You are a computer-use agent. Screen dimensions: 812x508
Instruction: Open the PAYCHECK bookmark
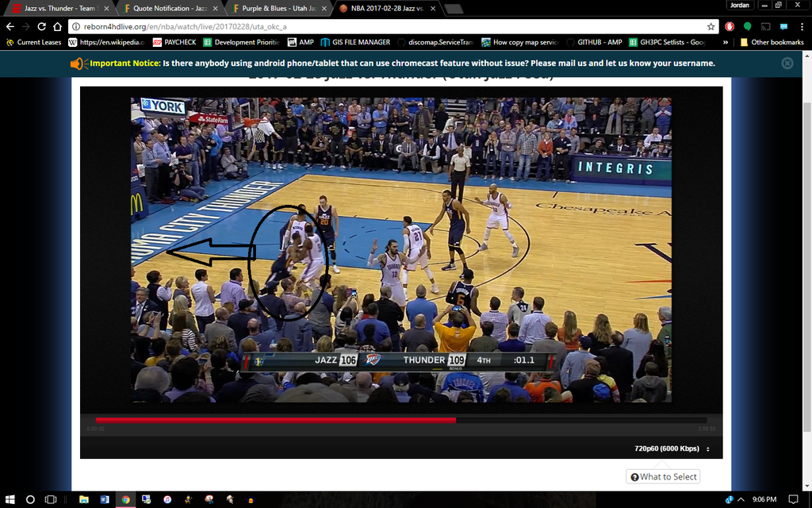pyautogui.click(x=174, y=42)
